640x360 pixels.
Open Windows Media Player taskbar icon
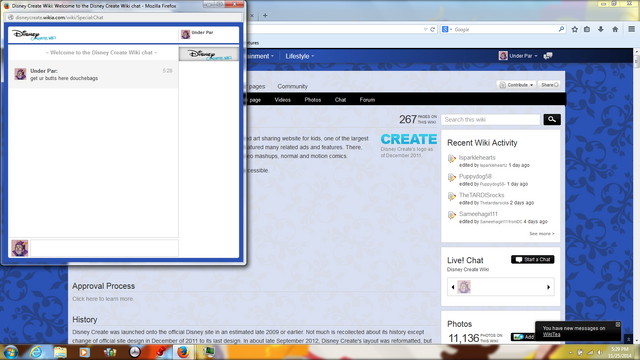pyautogui.click(x=84, y=352)
